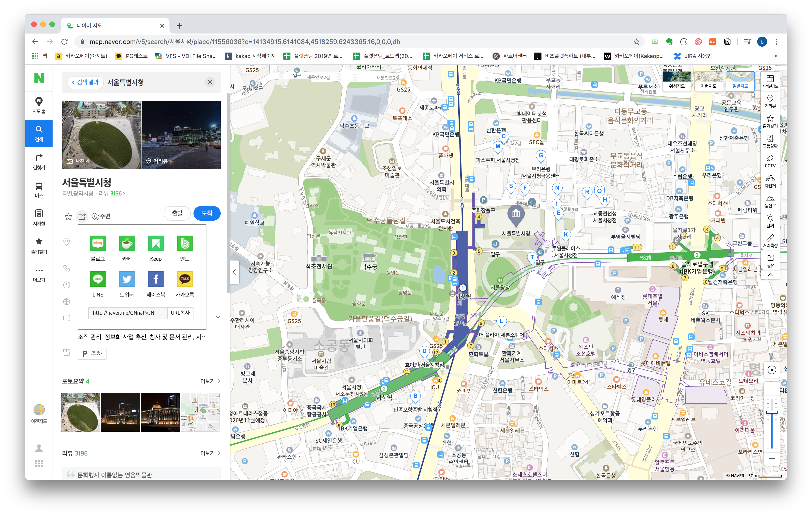The width and height of the screenshot is (812, 516).
Task: Toggle the 교통상황 traffic layer
Action: [770, 141]
